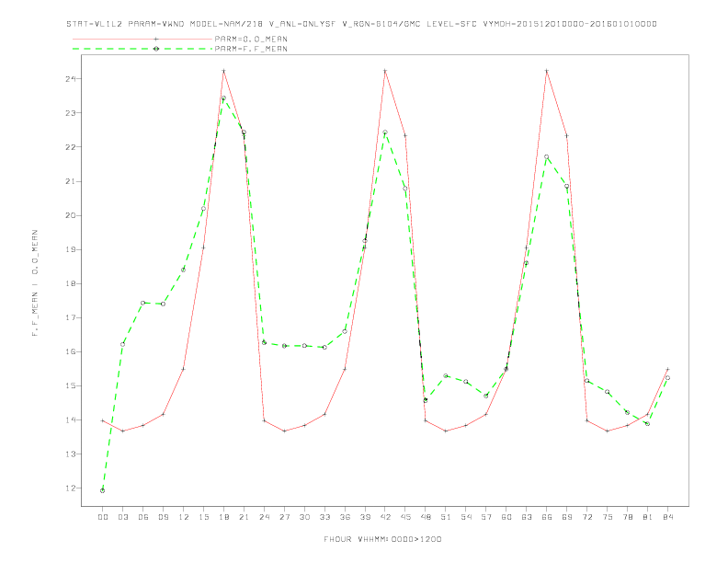This screenshot has width=728, height=563.
Task: Click y-axis tick label 17
Action: coord(71,317)
